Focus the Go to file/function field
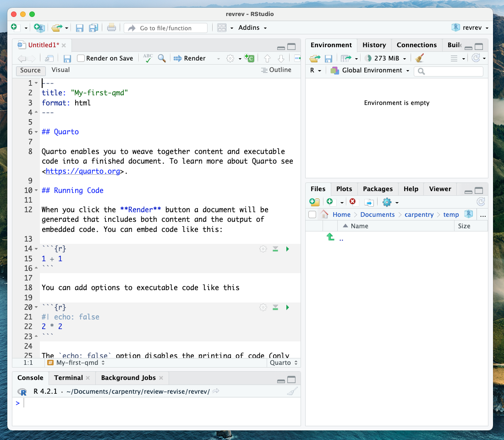This screenshot has width=504, height=440. (x=166, y=28)
